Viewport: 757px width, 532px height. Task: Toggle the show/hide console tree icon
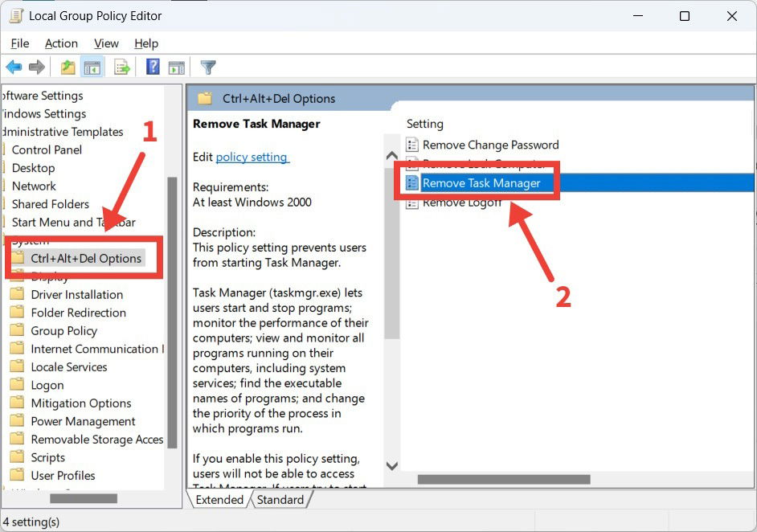tap(92, 68)
